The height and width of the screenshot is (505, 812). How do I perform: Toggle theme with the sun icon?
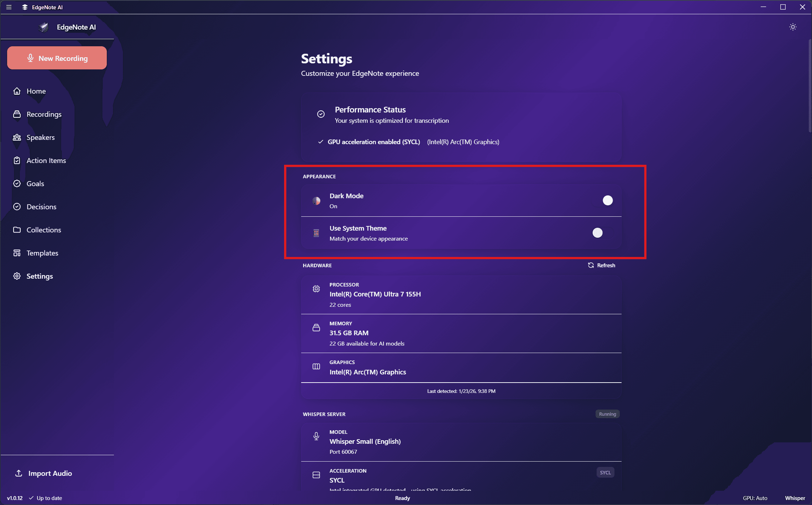tap(793, 27)
